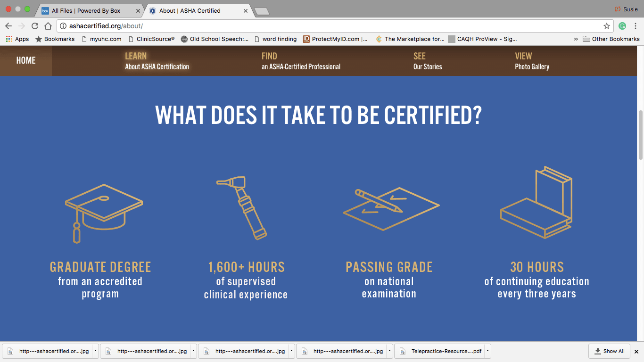The image size is (644, 362).
Task: Bookmark this page with the star icon
Action: pyautogui.click(x=607, y=26)
